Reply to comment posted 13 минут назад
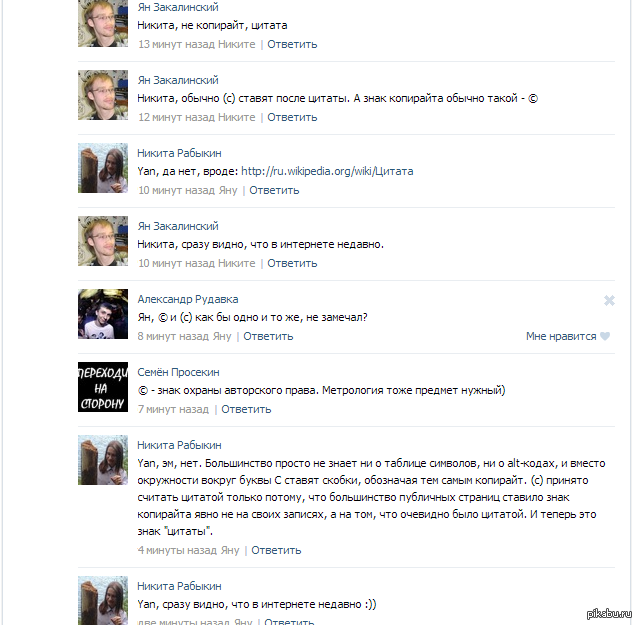This screenshot has height=625, width=637. coord(292,44)
